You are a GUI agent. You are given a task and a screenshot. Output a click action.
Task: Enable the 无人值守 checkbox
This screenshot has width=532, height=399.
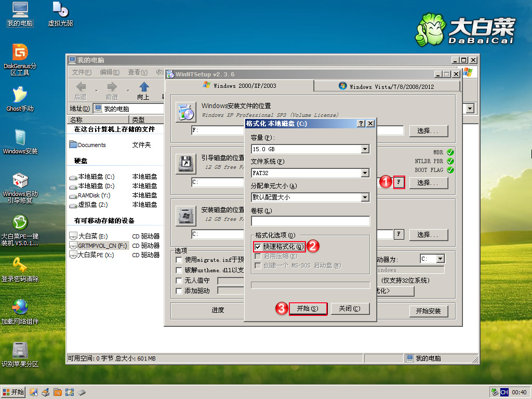pyautogui.click(x=179, y=281)
